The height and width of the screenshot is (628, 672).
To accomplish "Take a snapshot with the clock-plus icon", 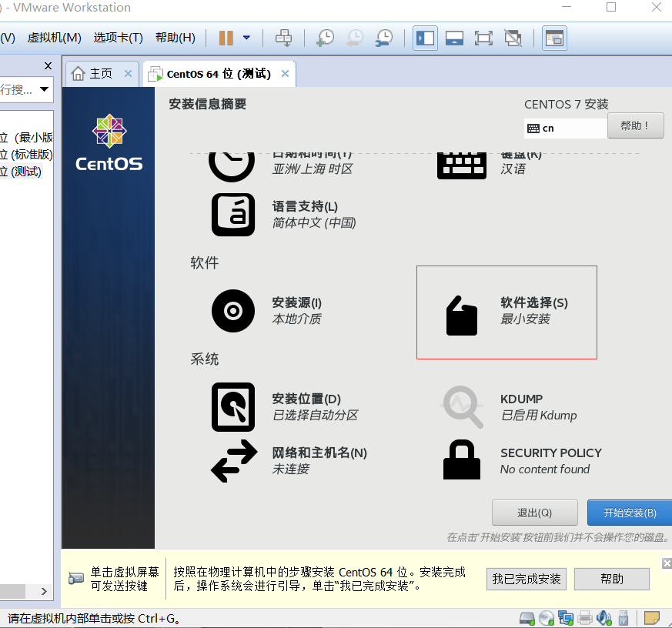I will point(326,38).
